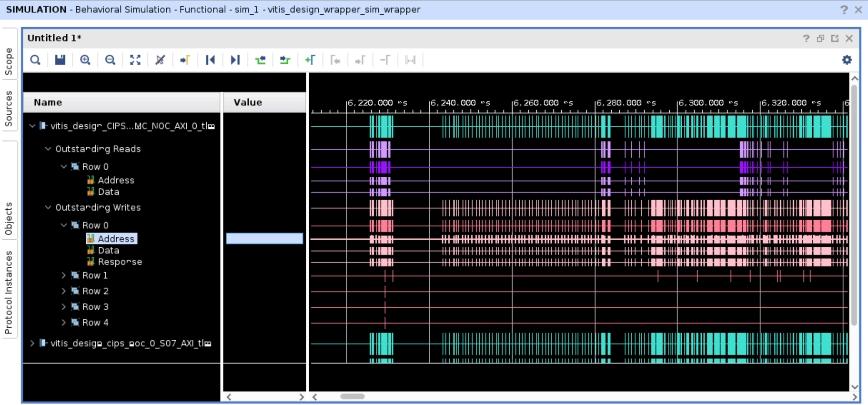Click the waveform horizontal scrollbar thumb

(352, 396)
